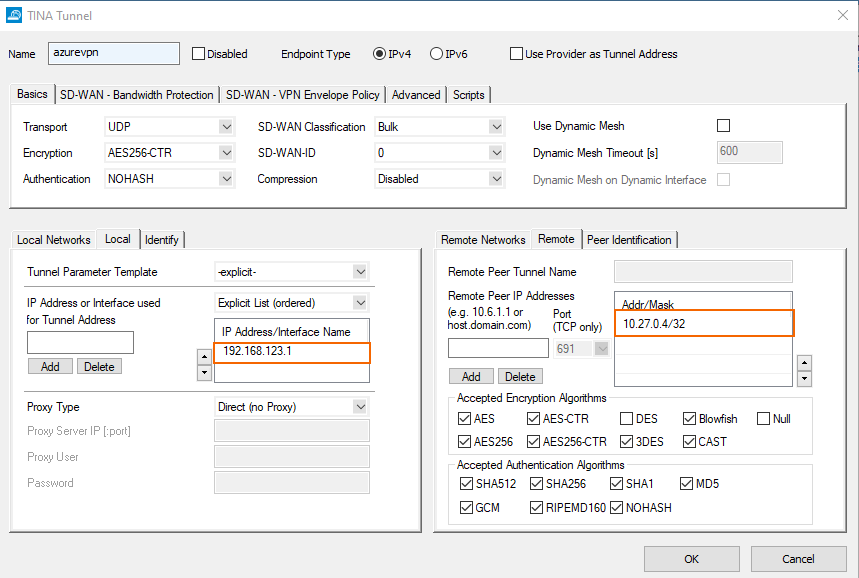859x578 pixels.
Task: Uncheck MD5 authentication algorithm
Action: (686, 484)
